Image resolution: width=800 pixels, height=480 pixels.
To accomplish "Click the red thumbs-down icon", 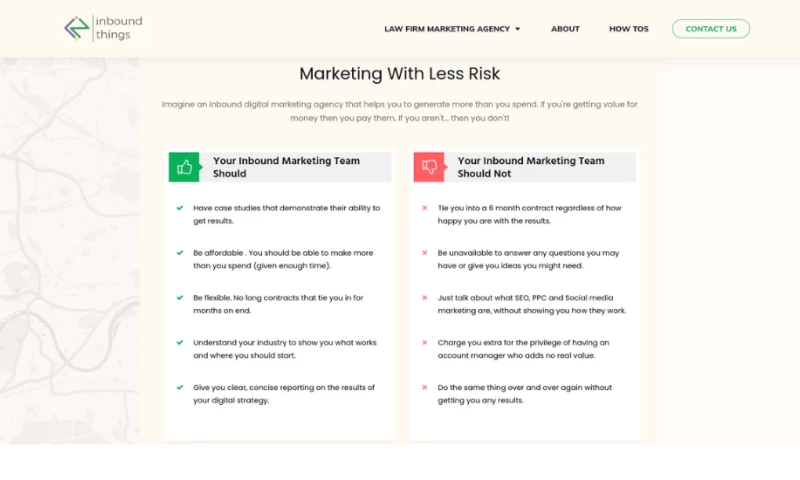I will point(429,167).
